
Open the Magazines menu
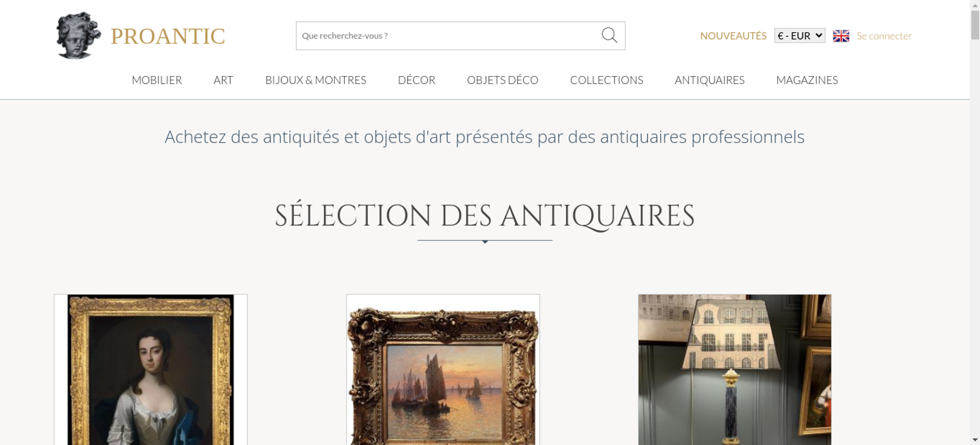[807, 80]
